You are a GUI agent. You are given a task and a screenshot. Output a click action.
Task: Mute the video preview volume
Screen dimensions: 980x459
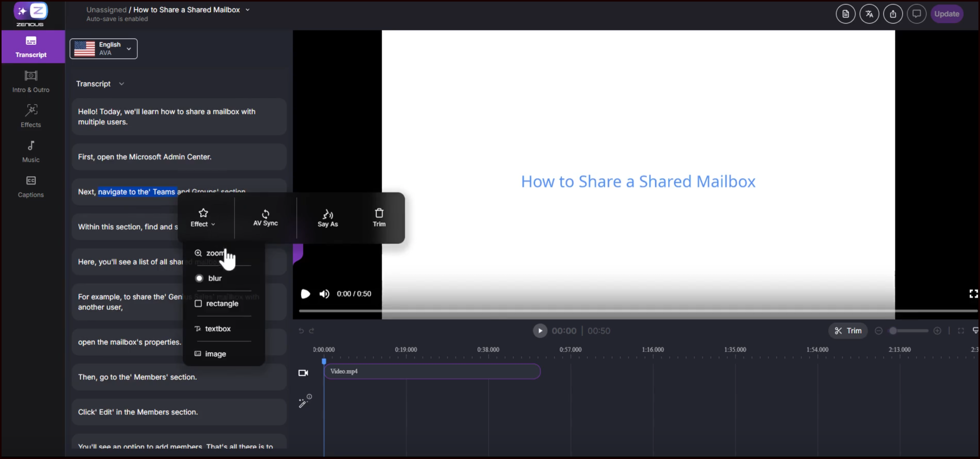tap(324, 294)
